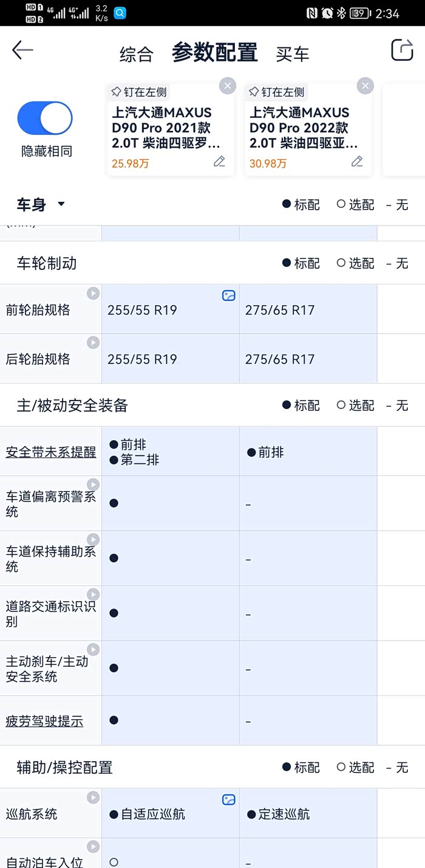The width and height of the screenshot is (425, 868).
Task: Play video explanation for 巡航系统
Action: (93, 797)
